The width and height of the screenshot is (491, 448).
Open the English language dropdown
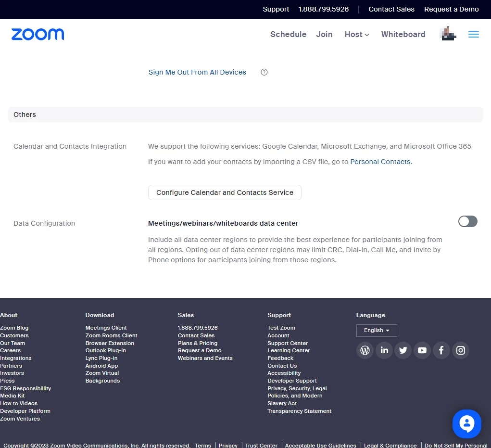[377, 331]
